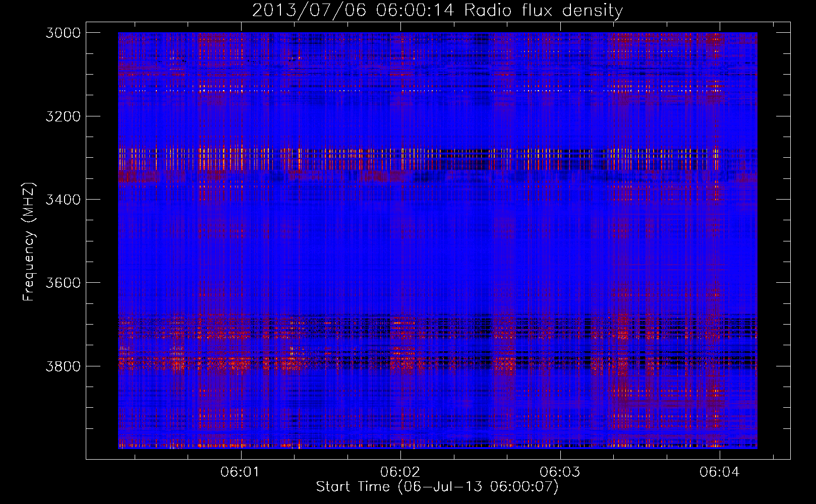
Task: Select the 3400 frequency tick label
Action: [x=63, y=200]
